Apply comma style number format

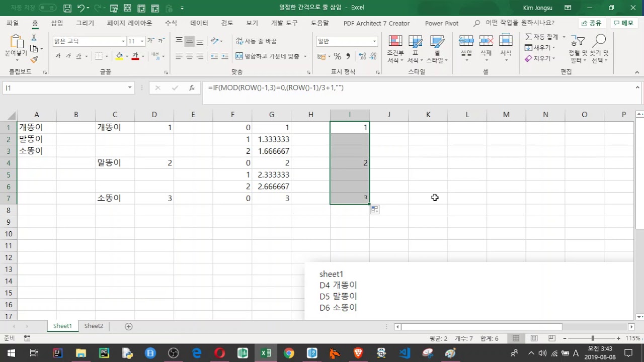click(x=348, y=56)
